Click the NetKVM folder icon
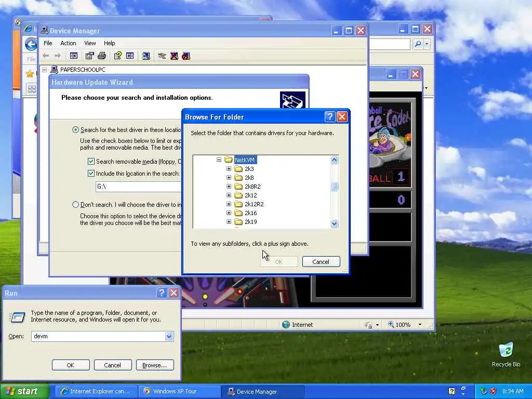Viewport: 532px width, 399px height. pos(229,160)
